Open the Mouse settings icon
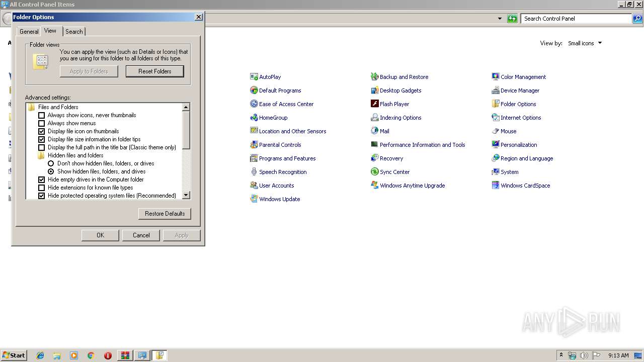Viewport: 644px width, 362px height. click(504, 131)
